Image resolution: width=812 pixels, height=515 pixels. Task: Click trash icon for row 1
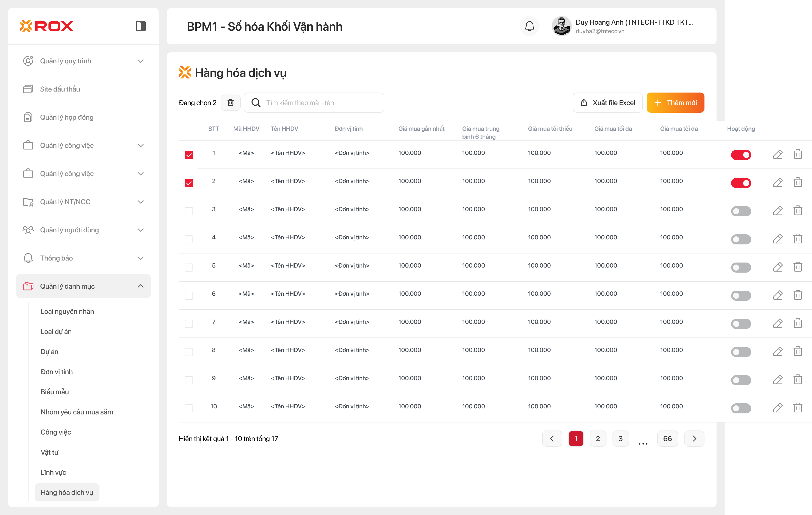point(797,155)
